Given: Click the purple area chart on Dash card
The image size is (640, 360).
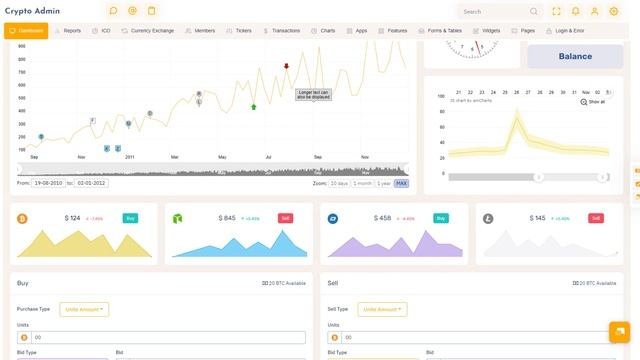Looking at the screenshot, I should [x=395, y=244].
